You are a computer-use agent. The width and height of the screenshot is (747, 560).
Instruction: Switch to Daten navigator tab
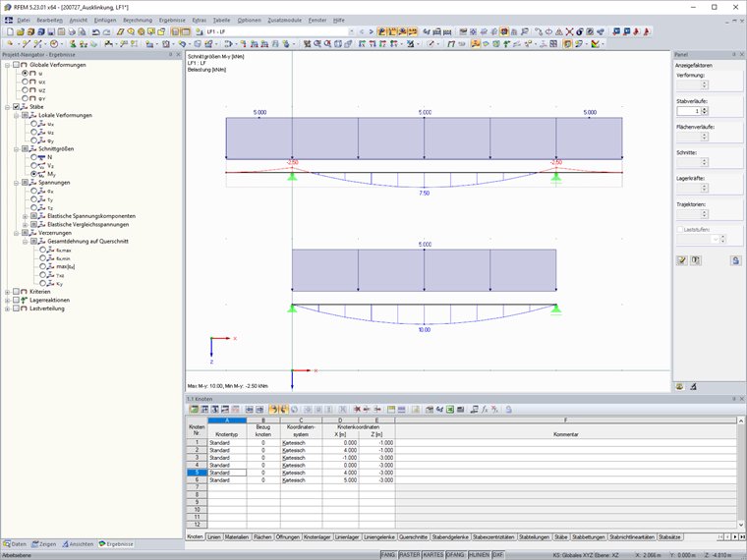[15, 544]
